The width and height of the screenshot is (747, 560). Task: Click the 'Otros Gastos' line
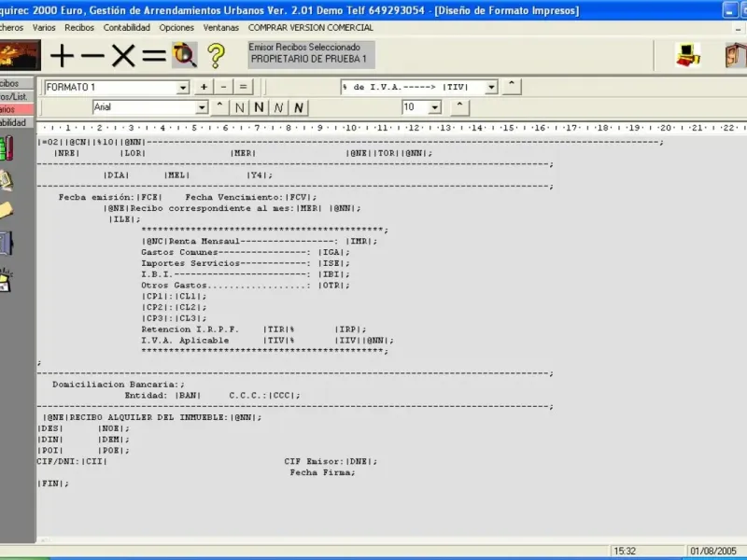click(246, 286)
